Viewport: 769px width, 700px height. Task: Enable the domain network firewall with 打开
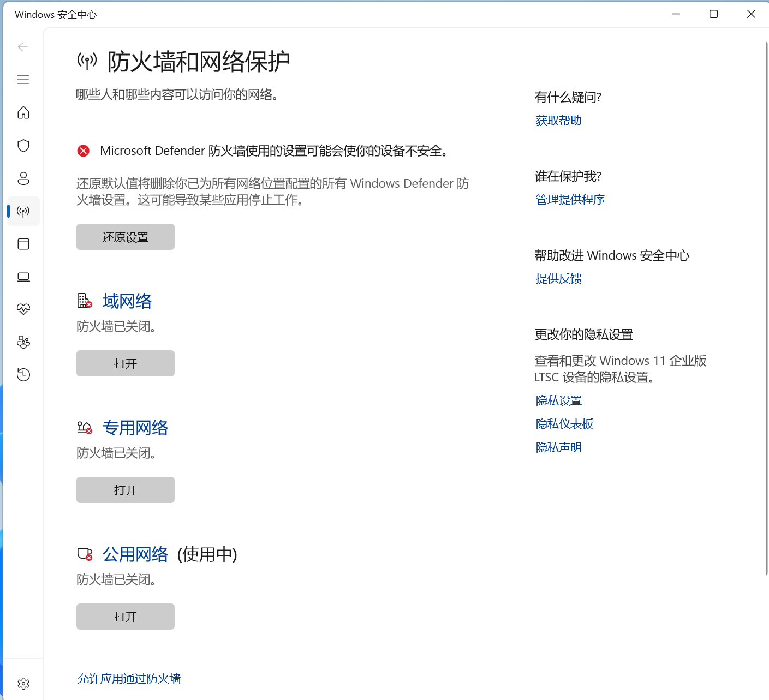[125, 363]
